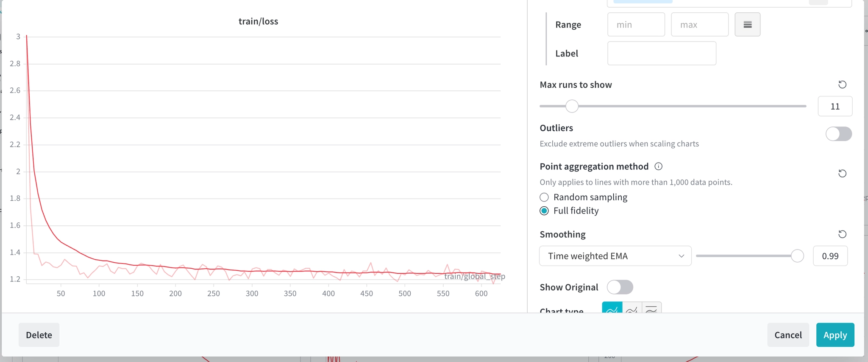Reset Point aggregation method setting
The image size is (868, 362).
842,174
